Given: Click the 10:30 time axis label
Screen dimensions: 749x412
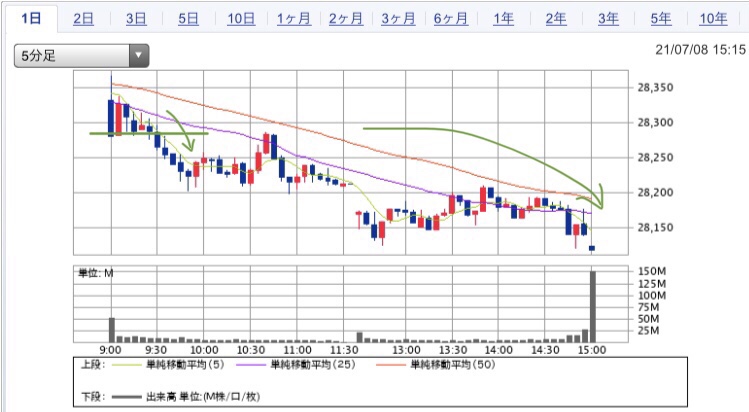Looking at the screenshot, I should point(251,350).
